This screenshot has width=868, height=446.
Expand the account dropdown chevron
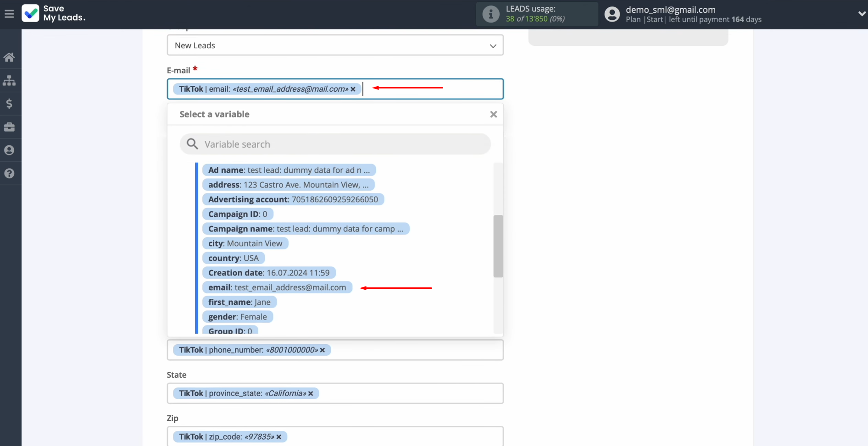point(862,14)
